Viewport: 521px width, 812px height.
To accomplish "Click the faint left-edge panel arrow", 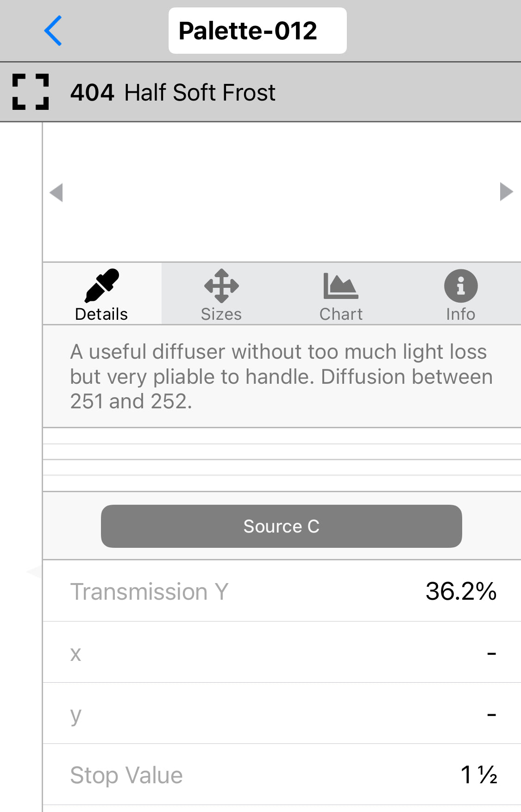I will pos(34,571).
